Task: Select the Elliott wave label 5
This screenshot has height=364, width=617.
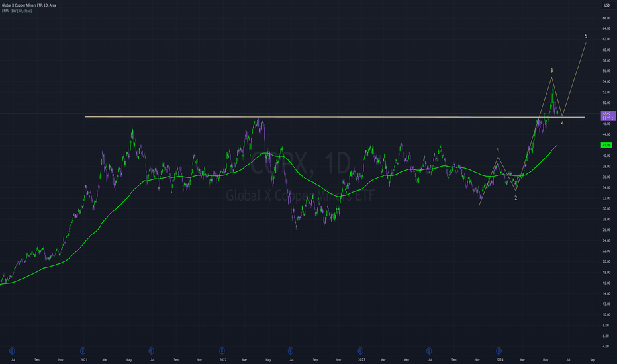Action: tap(585, 36)
